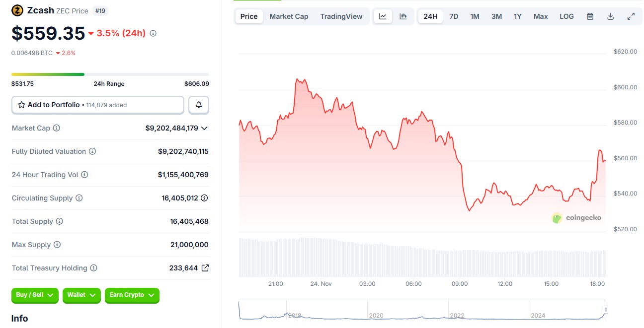
Task: Open the calendar date range icon
Action: [590, 16]
